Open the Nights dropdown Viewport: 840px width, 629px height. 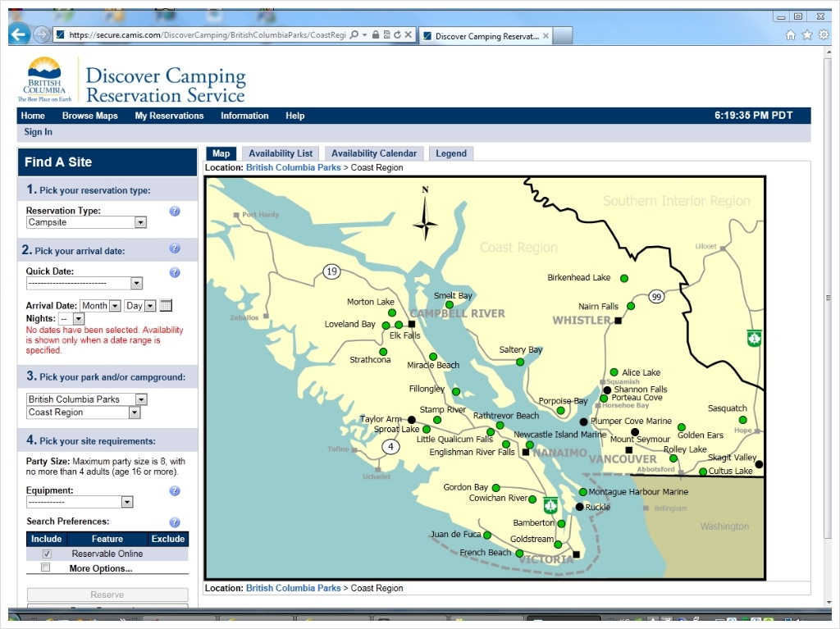tap(71, 319)
